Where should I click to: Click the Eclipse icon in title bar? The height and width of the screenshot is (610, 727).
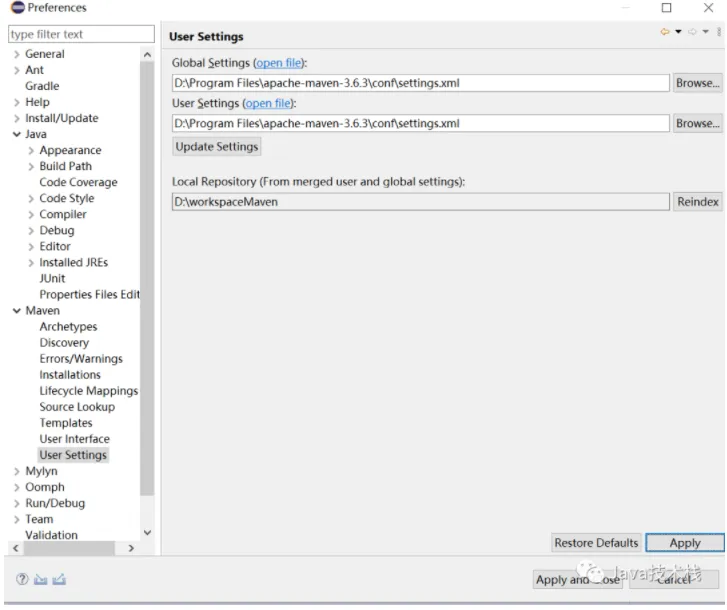pyautogui.click(x=17, y=8)
